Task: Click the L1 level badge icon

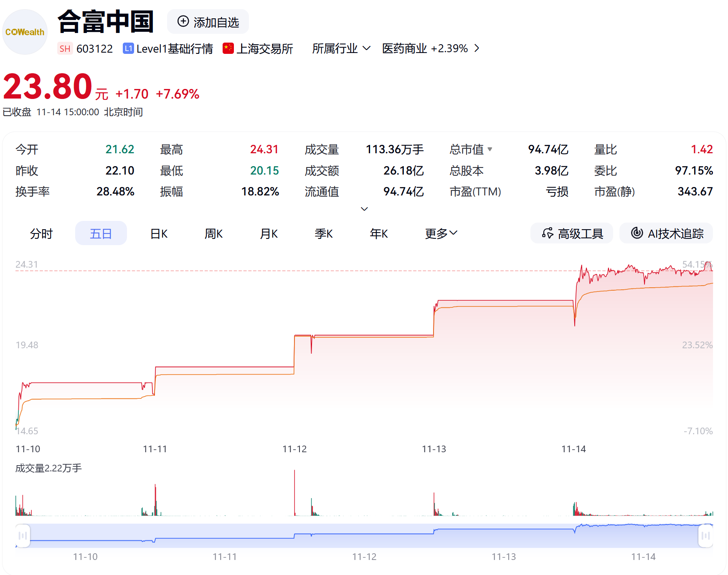Action: (128, 48)
